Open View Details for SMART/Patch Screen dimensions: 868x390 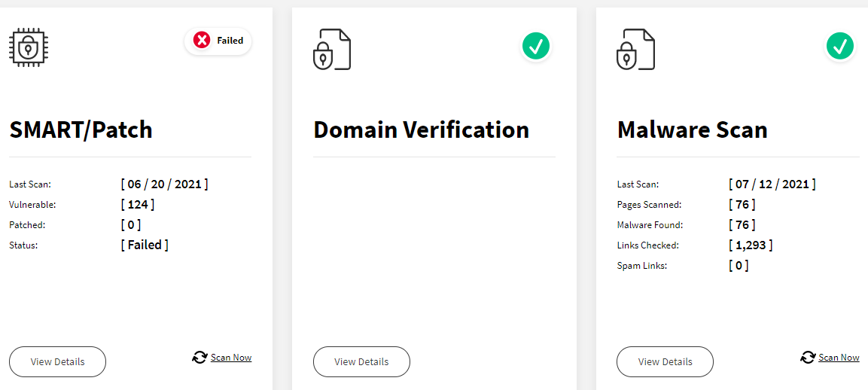pyautogui.click(x=57, y=361)
